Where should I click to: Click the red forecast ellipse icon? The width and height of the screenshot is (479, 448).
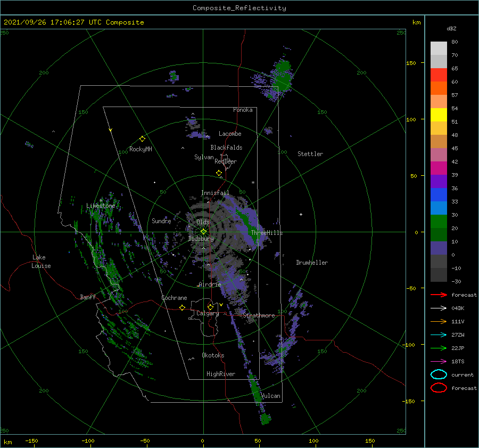pyautogui.click(x=439, y=388)
